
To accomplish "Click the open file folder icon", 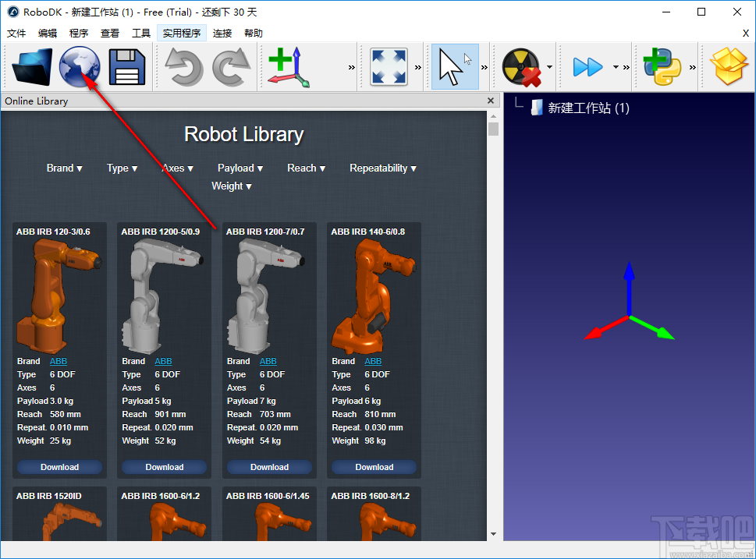I will coord(32,66).
